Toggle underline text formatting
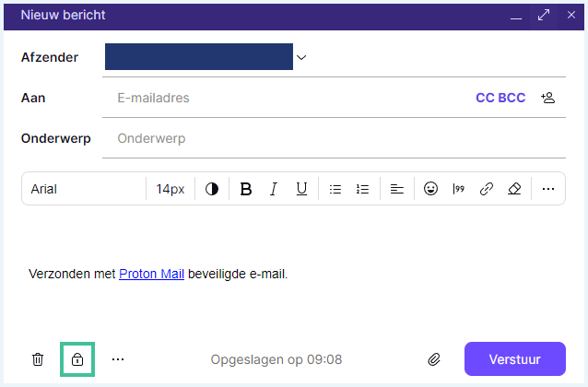The height and width of the screenshot is (387, 588). 301,189
